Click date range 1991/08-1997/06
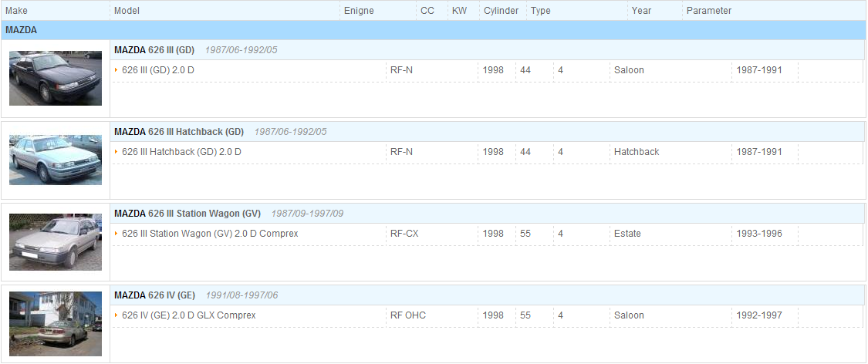 (242, 295)
